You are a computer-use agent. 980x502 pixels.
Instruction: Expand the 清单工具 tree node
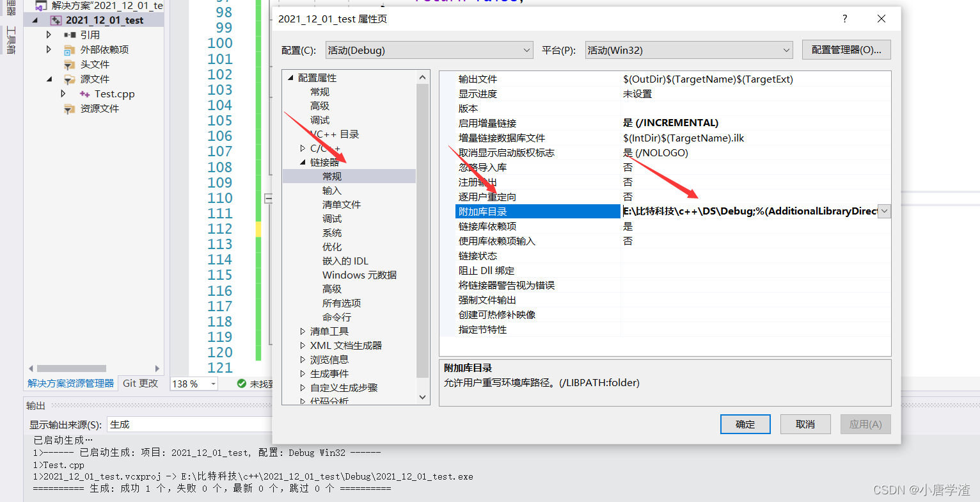point(303,331)
